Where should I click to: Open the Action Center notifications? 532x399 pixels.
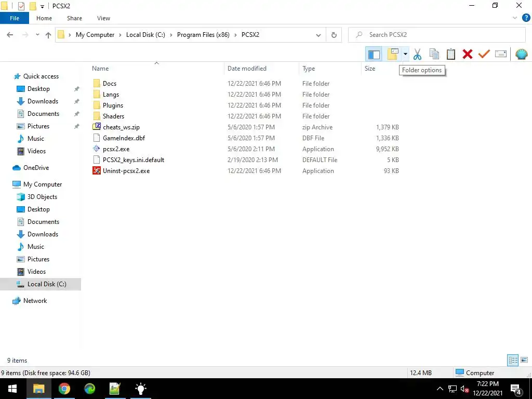pos(516,389)
